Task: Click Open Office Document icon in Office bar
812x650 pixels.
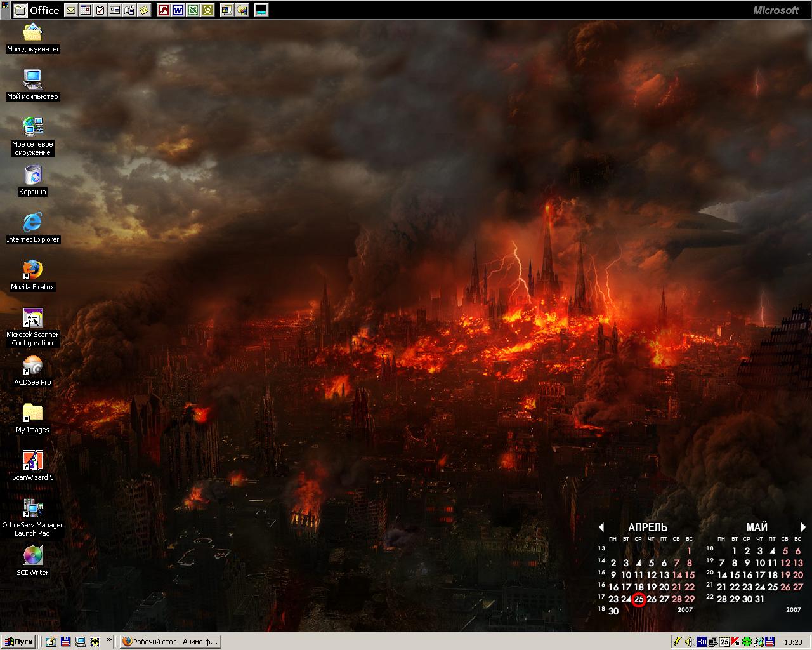Action: 241,10
